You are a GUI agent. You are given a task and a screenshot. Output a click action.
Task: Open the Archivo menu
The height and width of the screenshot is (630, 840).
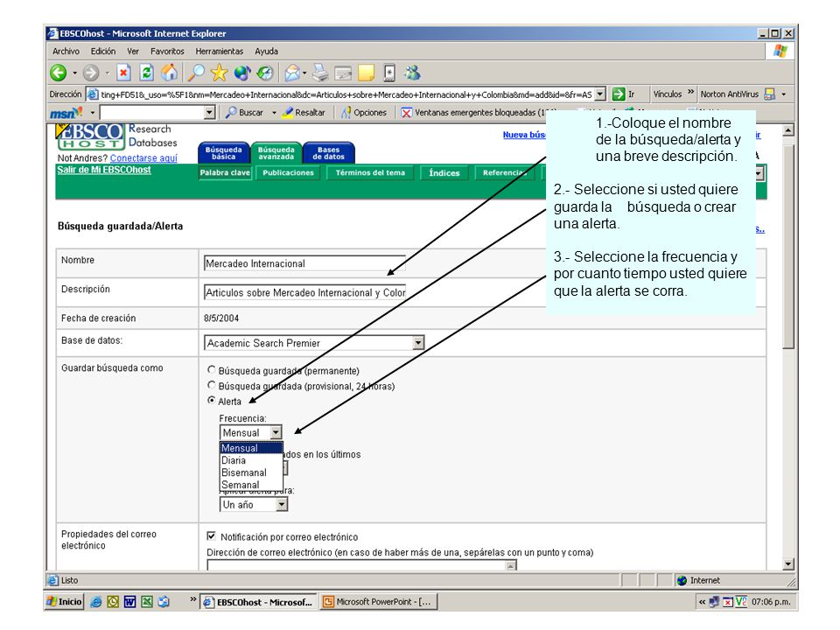point(66,52)
